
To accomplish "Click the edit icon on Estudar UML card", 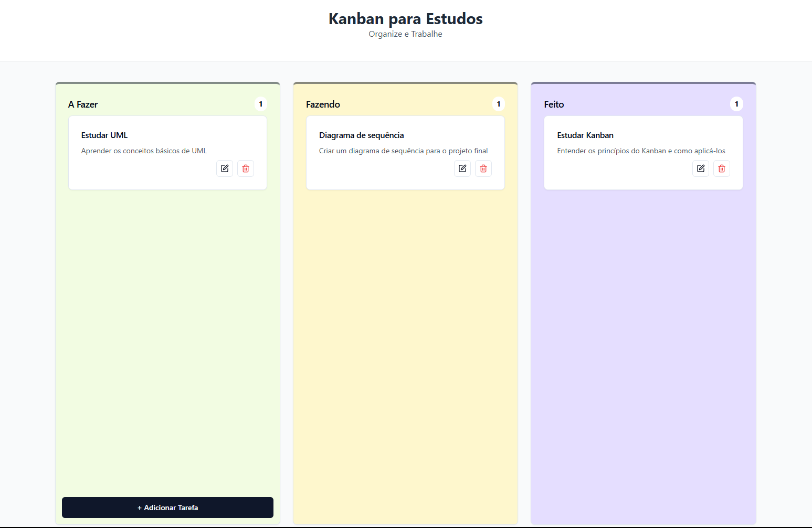I will pos(225,168).
